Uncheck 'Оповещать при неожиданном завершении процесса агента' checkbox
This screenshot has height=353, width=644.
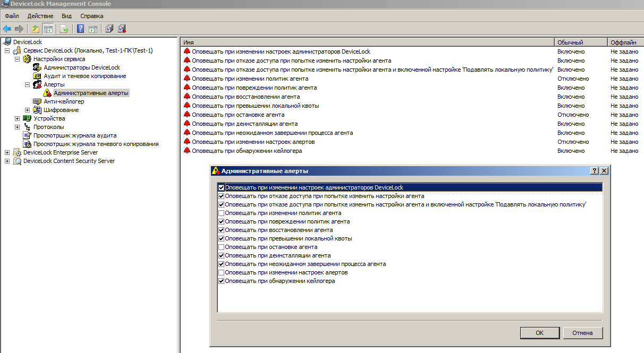click(x=222, y=264)
